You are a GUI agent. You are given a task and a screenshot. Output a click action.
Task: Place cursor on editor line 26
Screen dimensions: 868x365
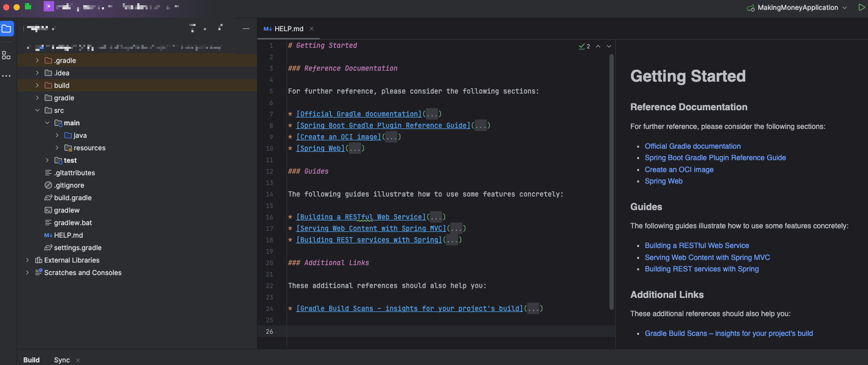point(450,331)
